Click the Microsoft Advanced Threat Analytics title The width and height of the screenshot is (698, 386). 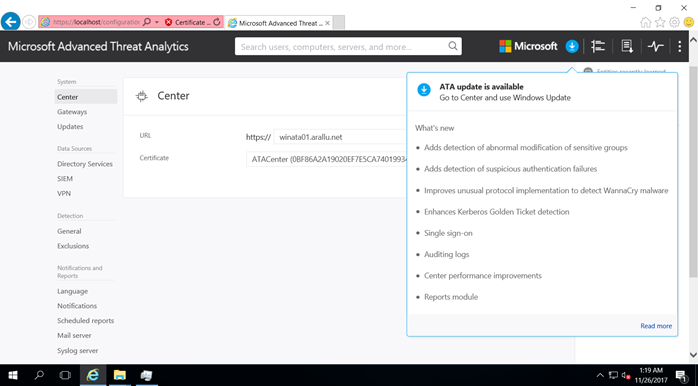point(98,46)
